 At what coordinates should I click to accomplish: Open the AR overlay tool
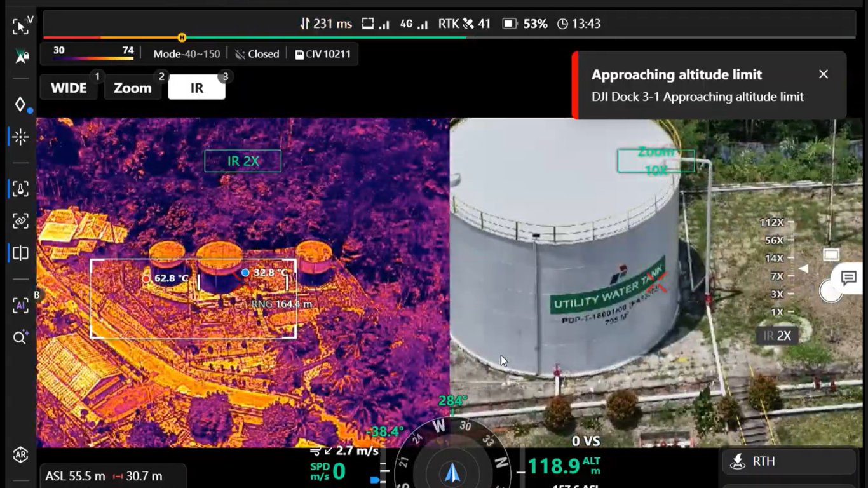pyautogui.click(x=20, y=454)
